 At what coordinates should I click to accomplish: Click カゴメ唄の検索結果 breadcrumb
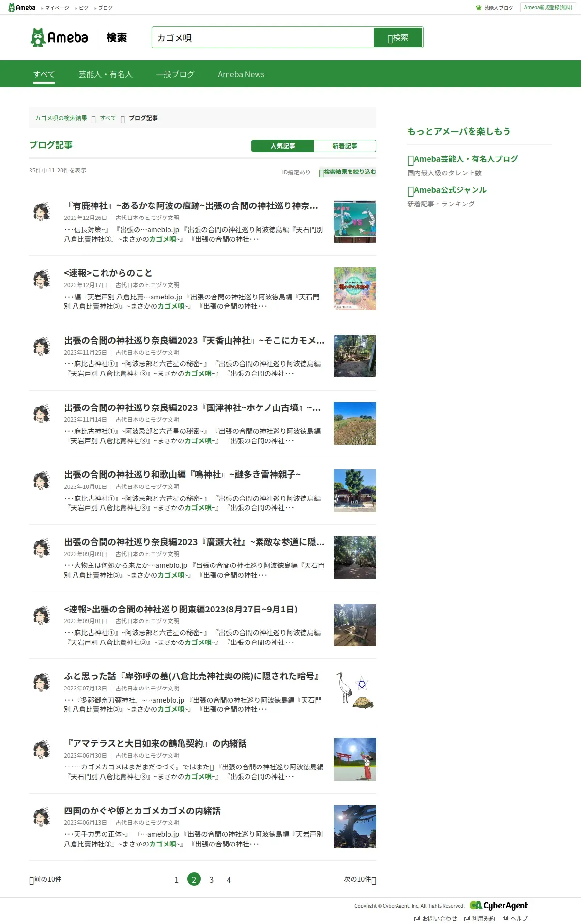61,118
